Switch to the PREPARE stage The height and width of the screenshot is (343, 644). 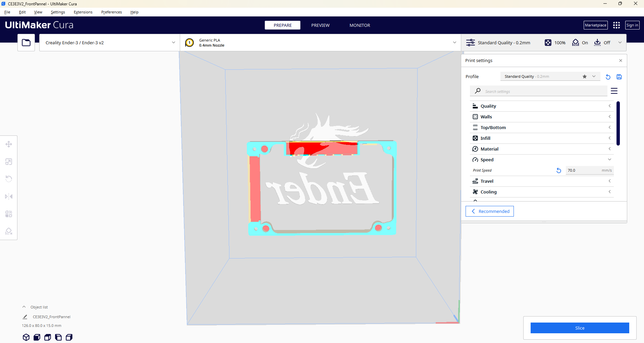282,25
